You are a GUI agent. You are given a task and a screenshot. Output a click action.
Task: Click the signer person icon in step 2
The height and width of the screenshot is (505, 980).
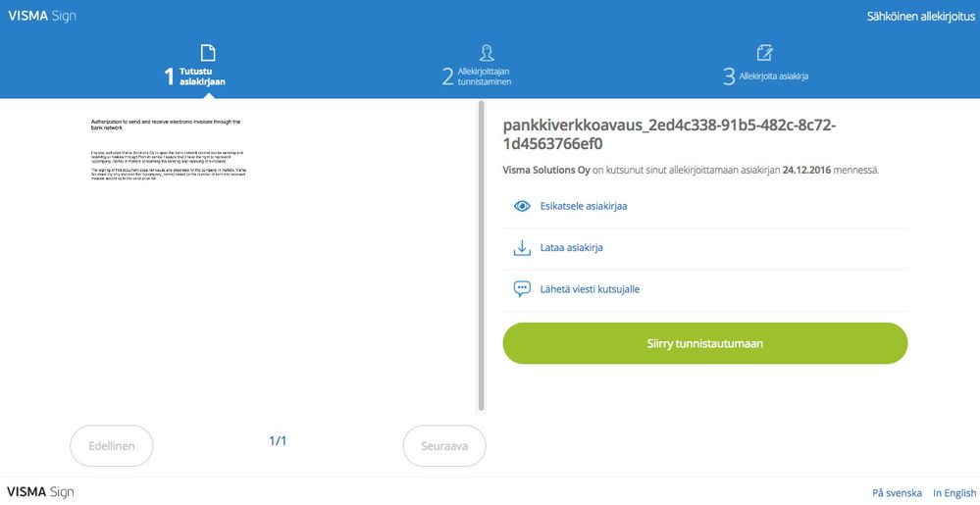tap(487, 53)
